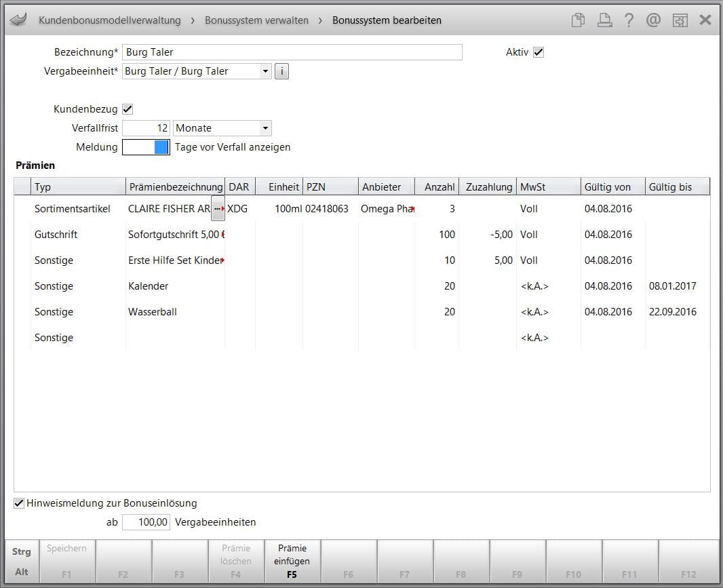Click the back arrow icon
Screen dimensions: 723x588
(x=18, y=20)
